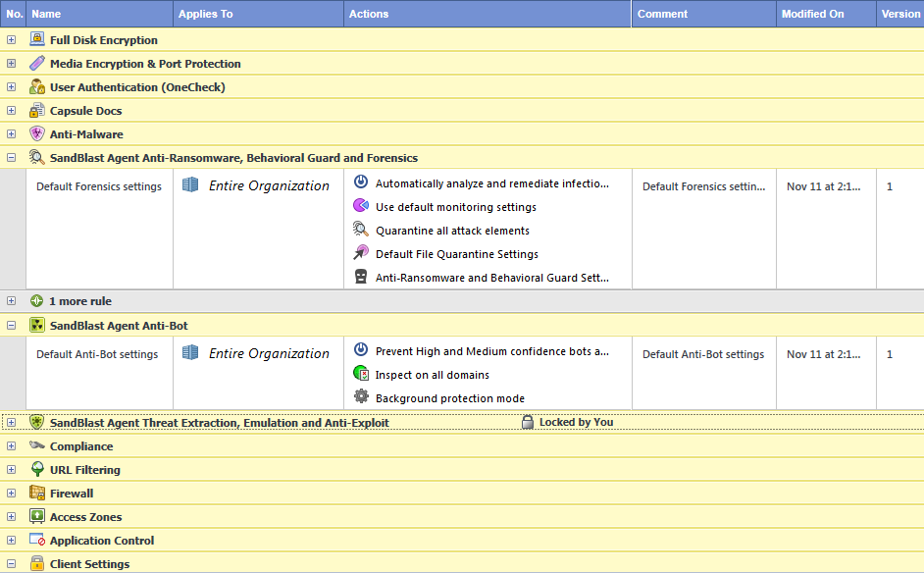Sort by Modified On column header
Screen dimensions: 924x573
(x=826, y=14)
